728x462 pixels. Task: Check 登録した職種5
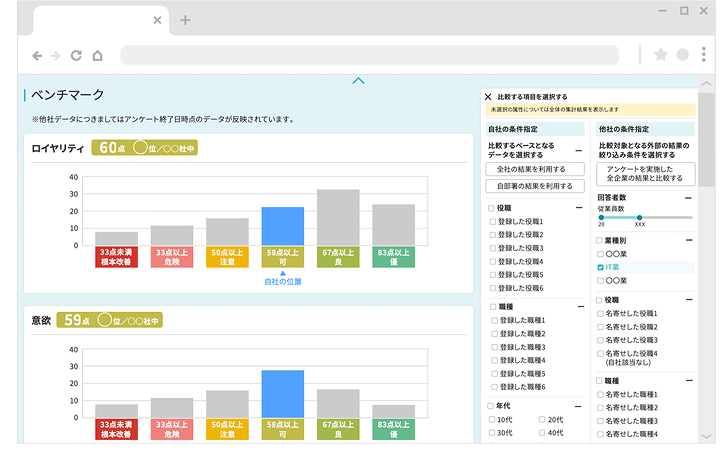pos(495,373)
